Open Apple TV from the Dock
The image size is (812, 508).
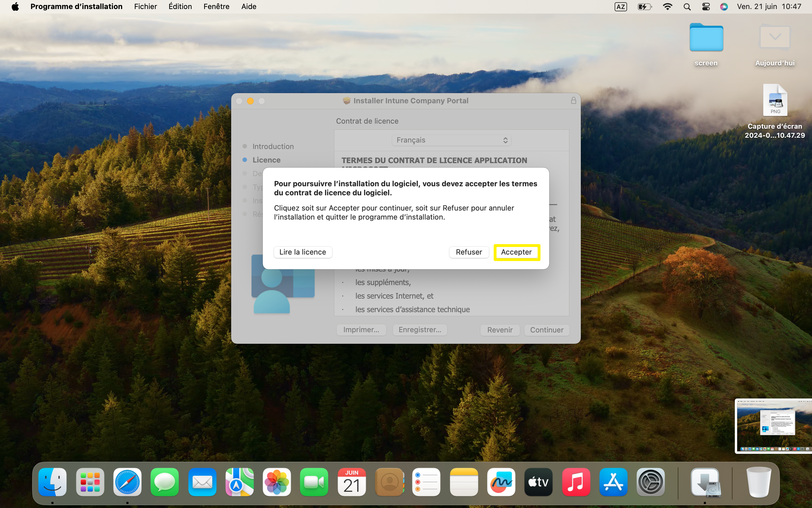tap(539, 482)
